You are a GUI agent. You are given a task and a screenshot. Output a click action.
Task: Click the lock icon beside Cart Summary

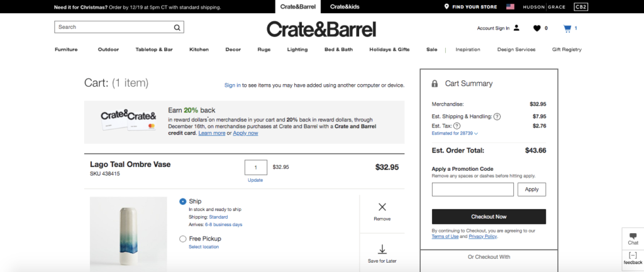click(435, 84)
